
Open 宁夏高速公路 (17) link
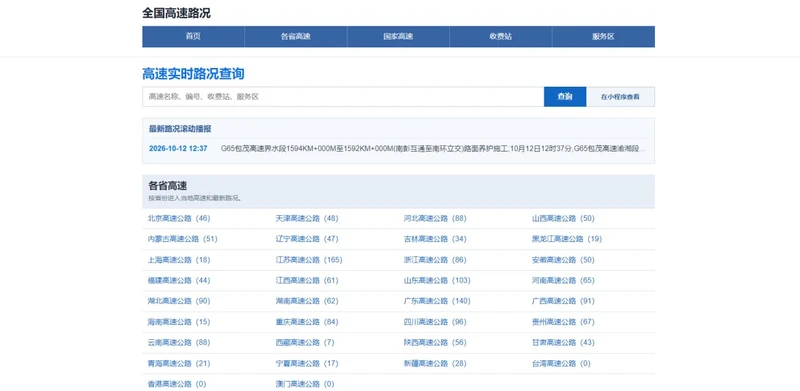pyautogui.click(x=307, y=363)
